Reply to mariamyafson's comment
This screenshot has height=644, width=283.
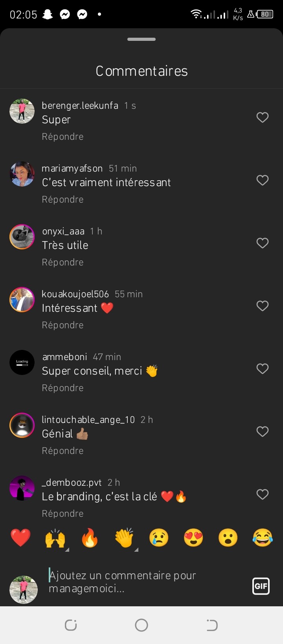coord(63,199)
